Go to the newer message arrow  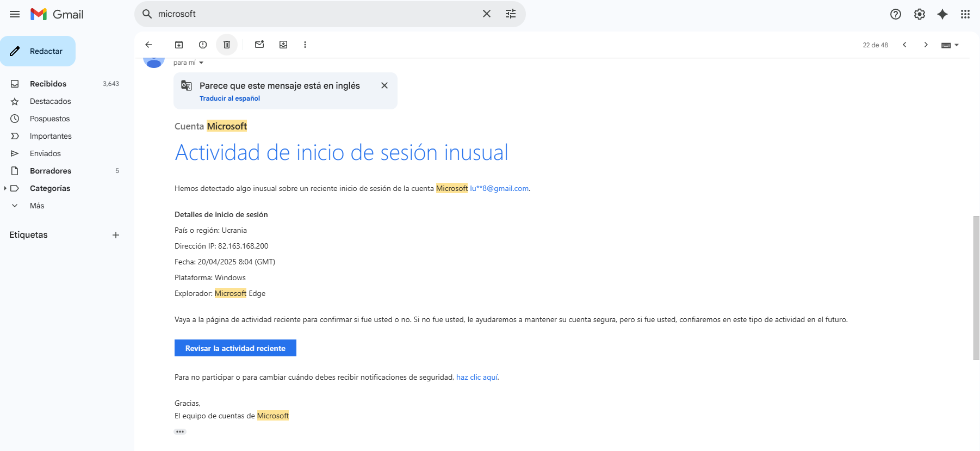click(904, 45)
